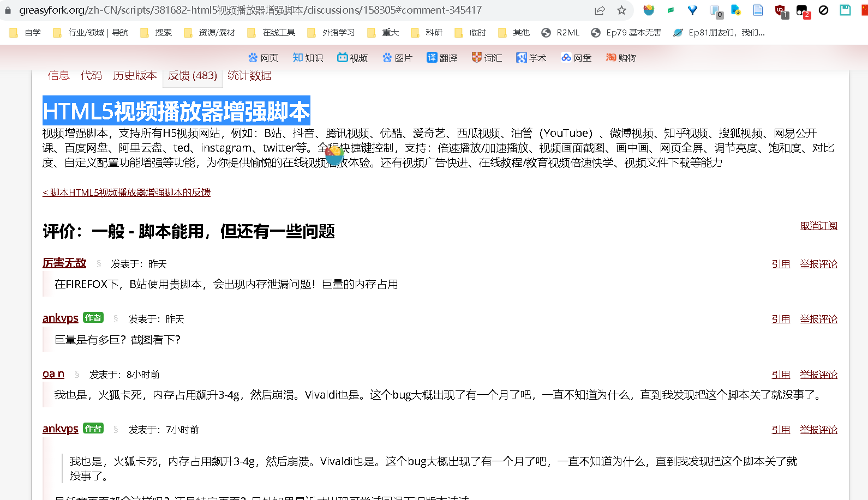
Task: Switch to the 统计数据 tab
Action: pos(249,75)
